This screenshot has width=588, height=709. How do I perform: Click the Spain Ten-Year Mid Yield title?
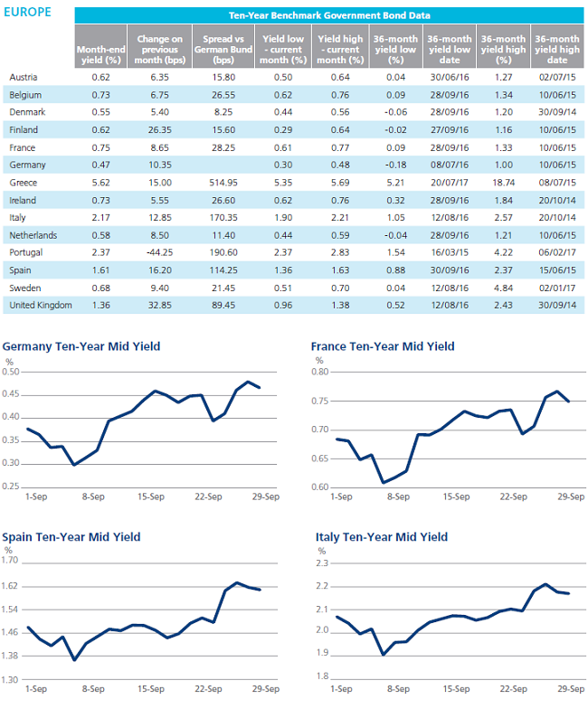(71, 537)
